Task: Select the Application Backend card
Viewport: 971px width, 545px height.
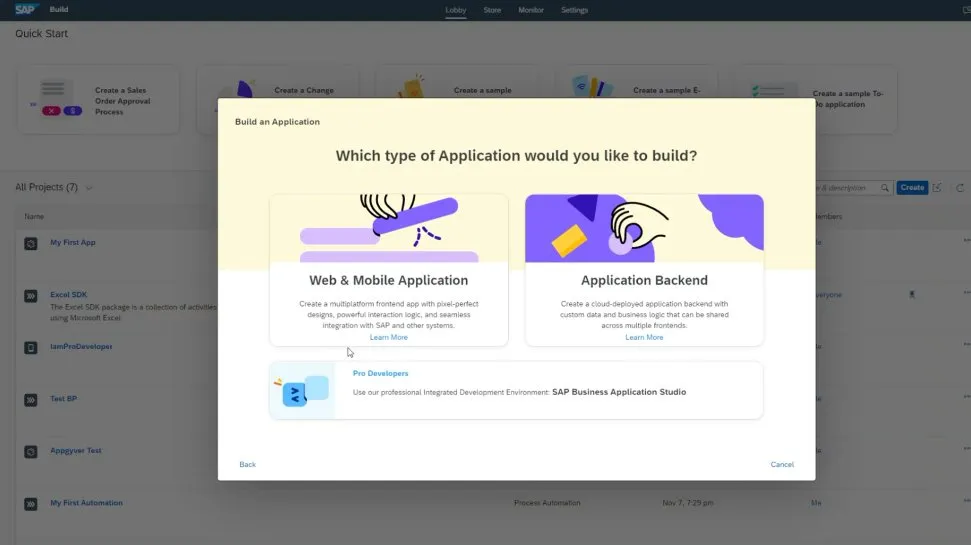Action: point(644,270)
